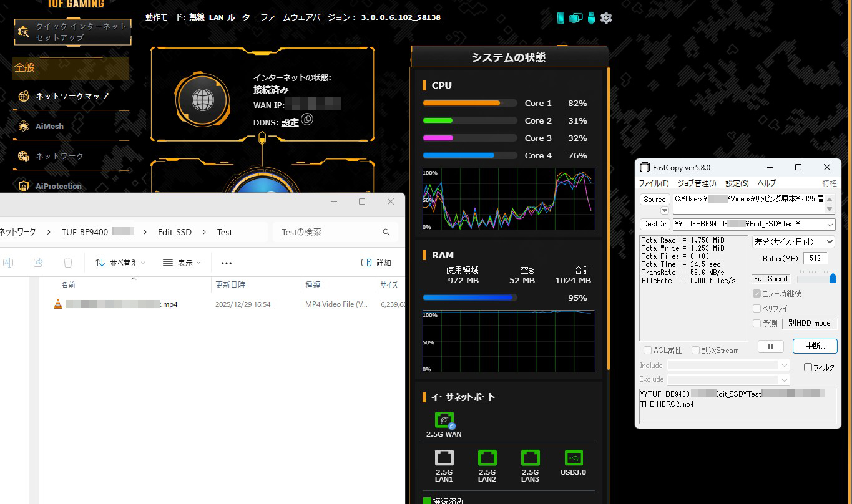Click the Full Speed slider in FastCopy
Image resolution: width=852 pixels, height=504 pixels.
816,279
